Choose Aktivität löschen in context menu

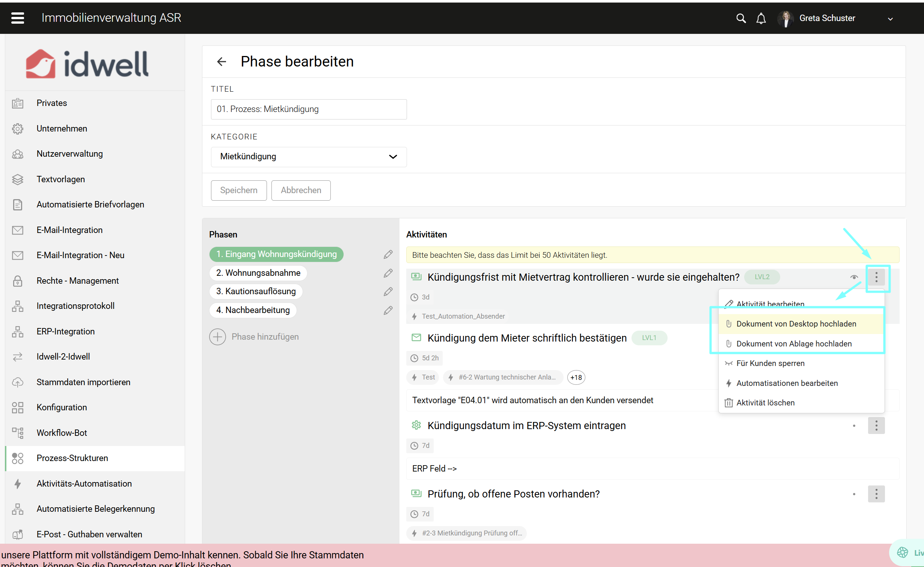coord(765,403)
